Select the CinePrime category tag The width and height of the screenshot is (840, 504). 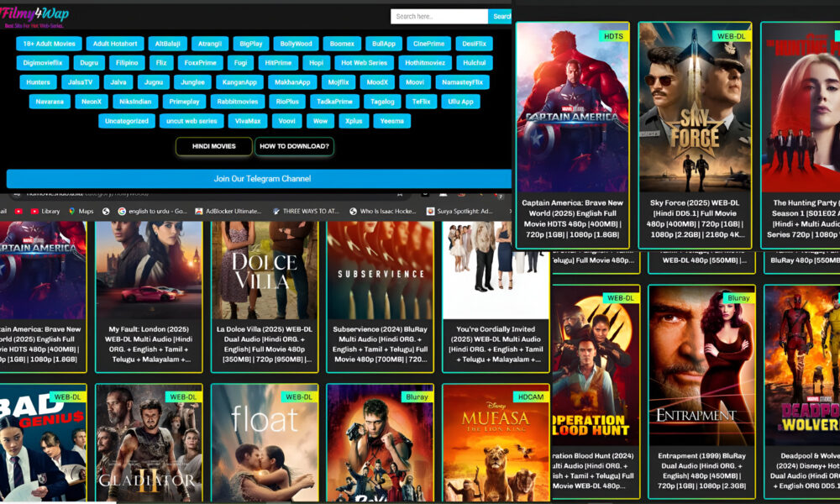pos(428,44)
